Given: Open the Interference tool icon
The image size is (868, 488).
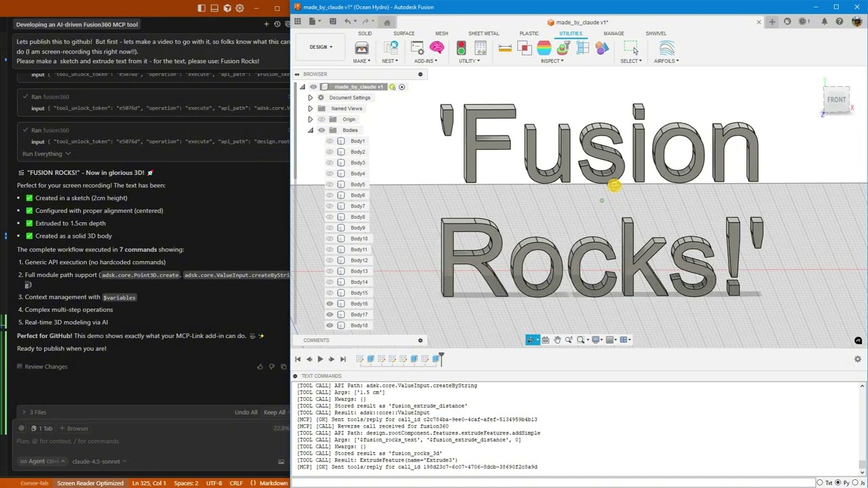Looking at the screenshot, I should [x=524, y=48].
